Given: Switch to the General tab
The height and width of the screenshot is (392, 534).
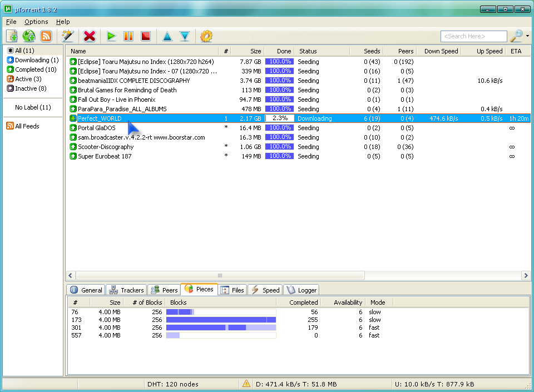Looking at the screenshot, I should tap(86, 290).
